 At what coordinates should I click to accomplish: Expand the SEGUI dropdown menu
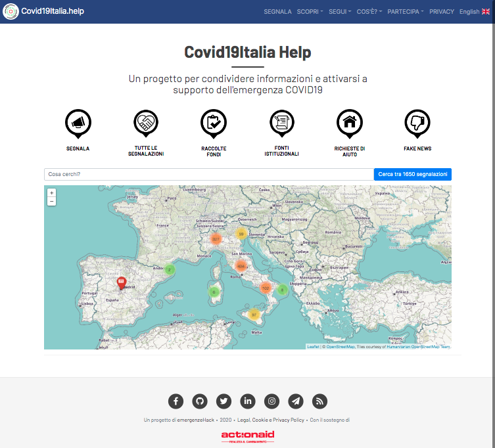(340, 12)
